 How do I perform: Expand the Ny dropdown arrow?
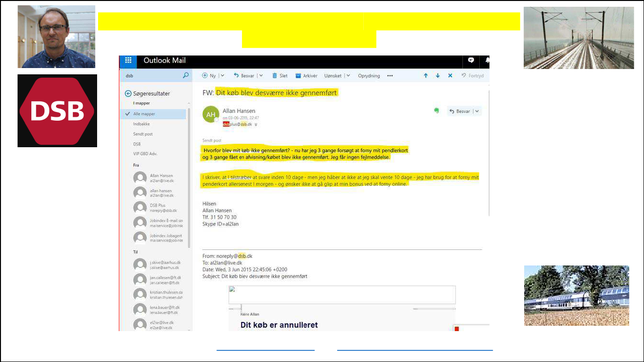(x=222, y=76)
